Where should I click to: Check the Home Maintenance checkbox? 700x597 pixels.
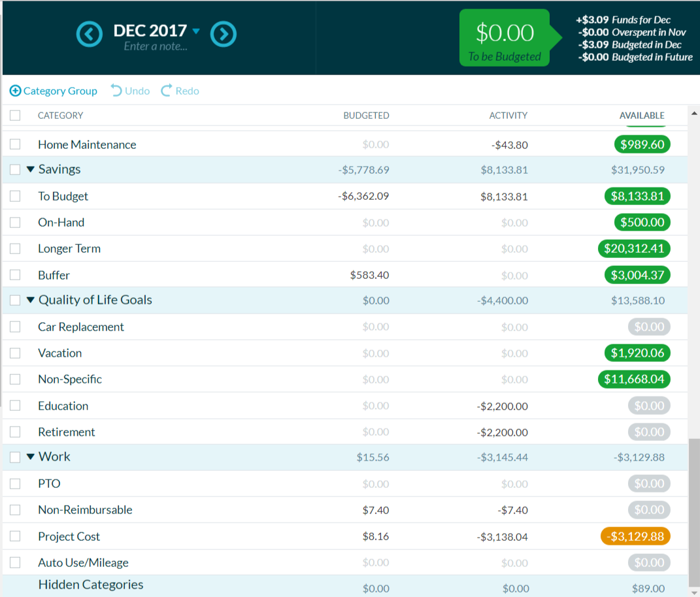point(15,144)
